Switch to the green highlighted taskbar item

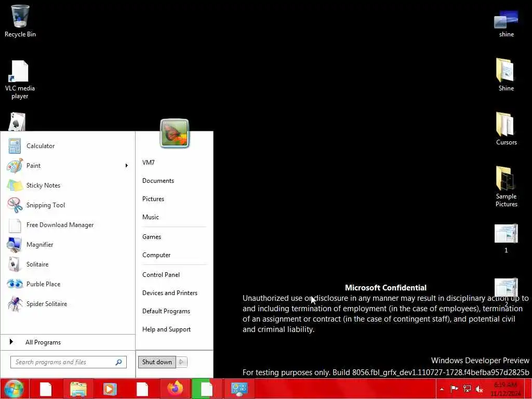pos(206,389)
